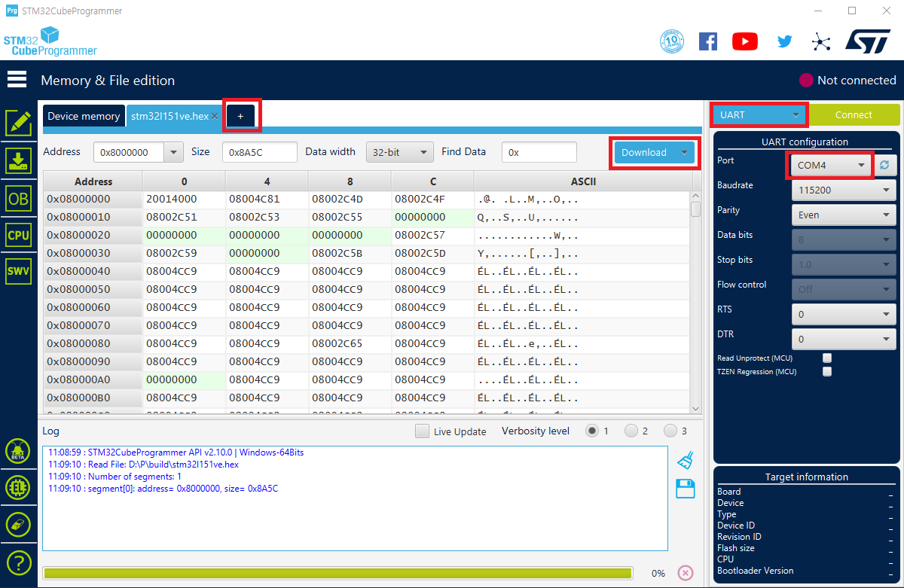904x588 pixels.
Task: Cancel operation with the X icon
Action: 686,573
